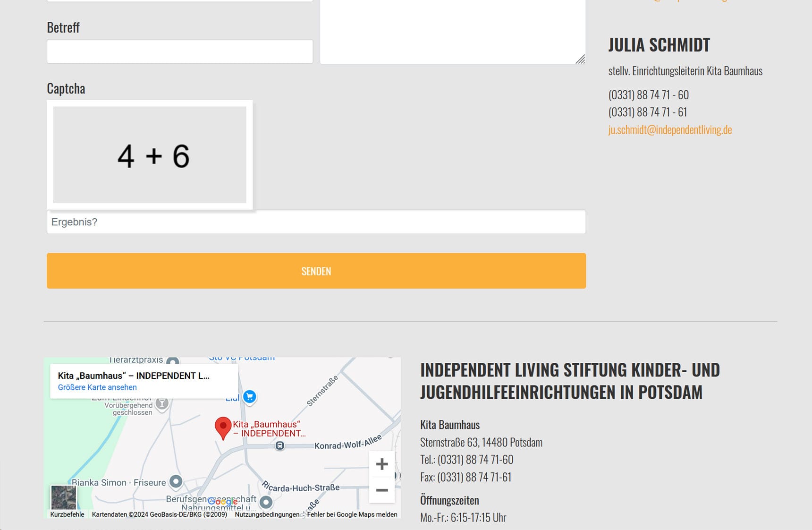Open Nutzungsbedingungen map link
812x530 pixels.
(267, 514)
